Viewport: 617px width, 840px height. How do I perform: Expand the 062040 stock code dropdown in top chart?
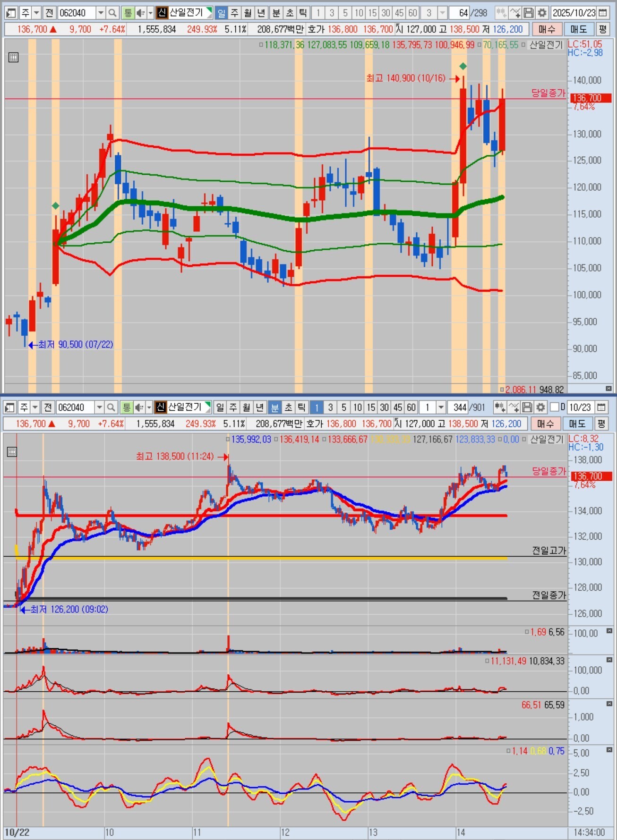click(x=101, y=13)
